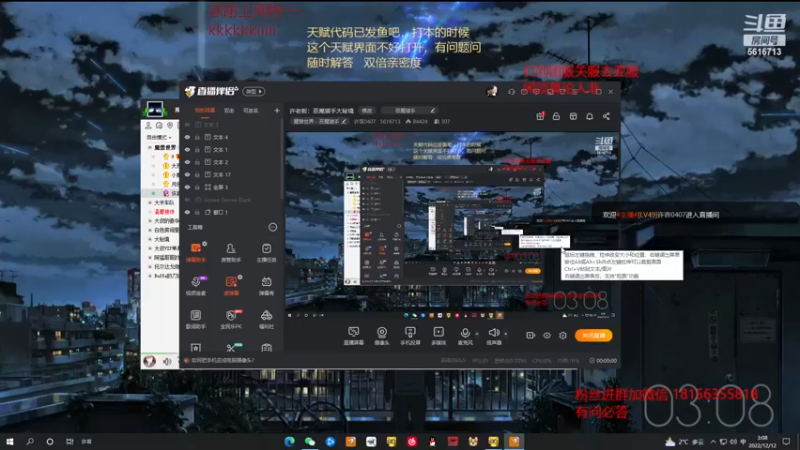Open the gift box icon with red badge
Screen dimensions: 800x450
point(540,116)
